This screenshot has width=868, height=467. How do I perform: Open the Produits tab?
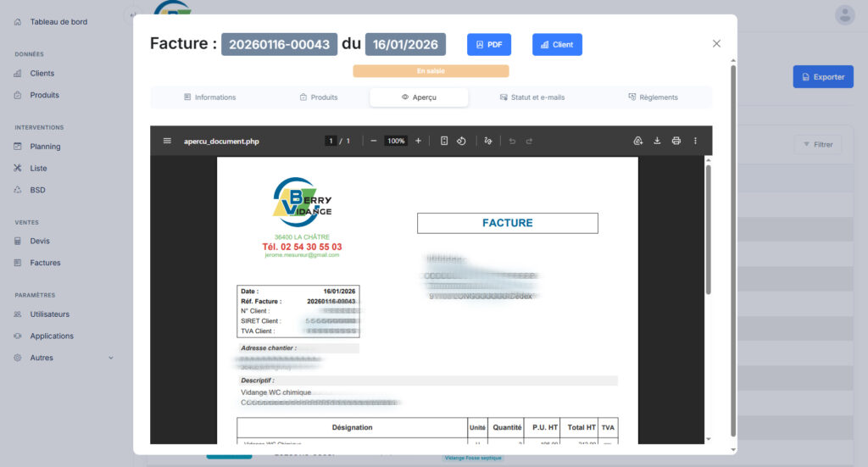(x=319, y=97)
